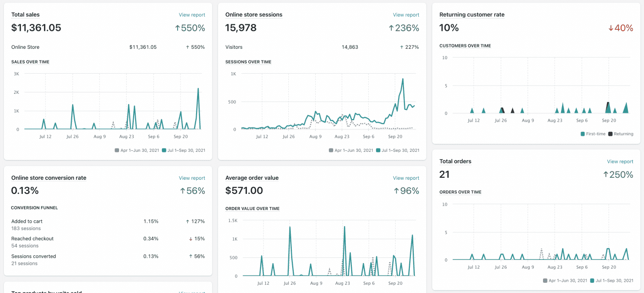Click the gray Apr 1–Jun 30 swatch under sales chart
This screenshot has width=644, height=293.
pos(117,150)
